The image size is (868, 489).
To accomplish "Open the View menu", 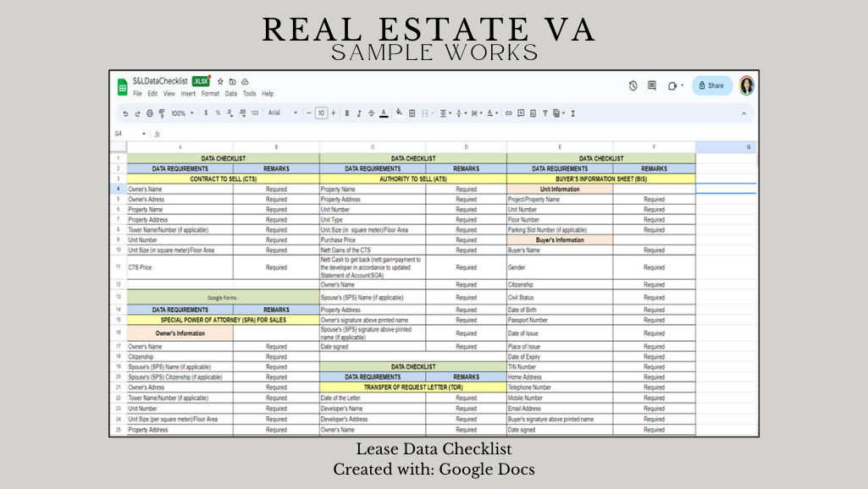I will point(169,94).
